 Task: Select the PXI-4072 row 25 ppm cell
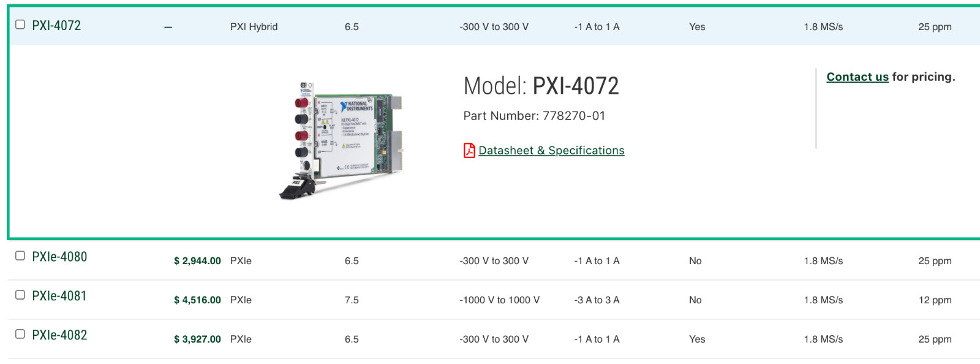[935, 27]
